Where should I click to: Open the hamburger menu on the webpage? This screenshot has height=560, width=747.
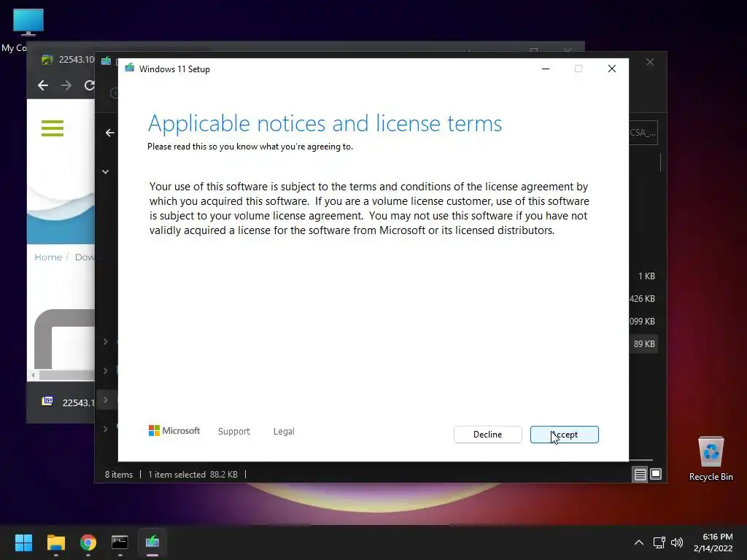(53, 128)
